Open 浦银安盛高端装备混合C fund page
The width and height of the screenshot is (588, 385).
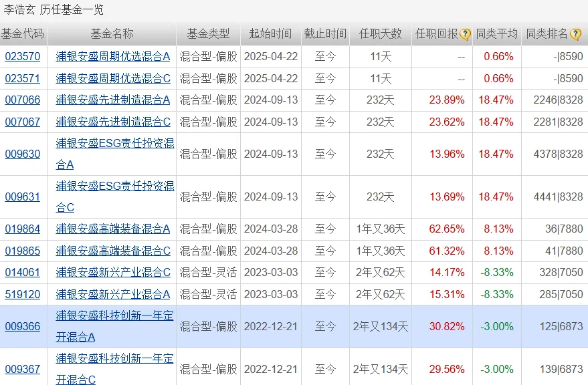tap(113, 251)
